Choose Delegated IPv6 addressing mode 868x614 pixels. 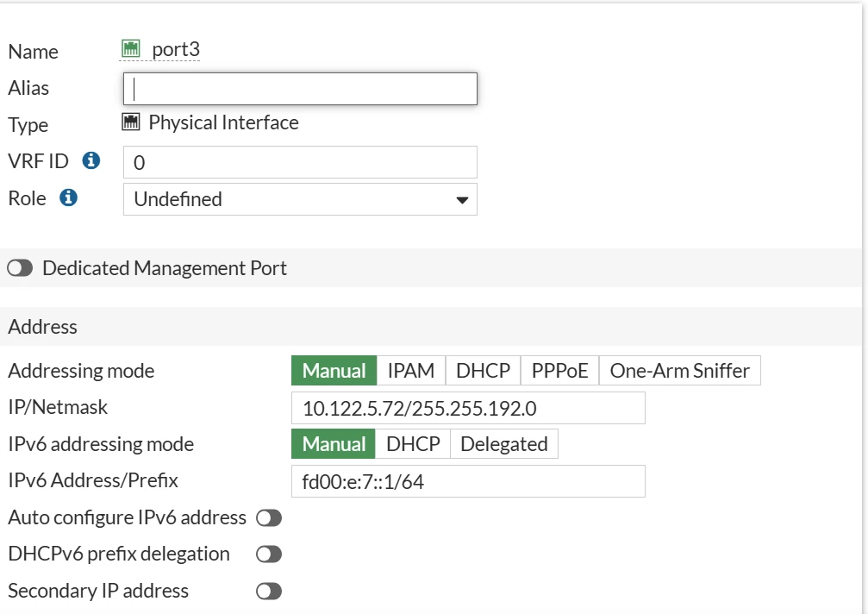click(x=504, y=444)
